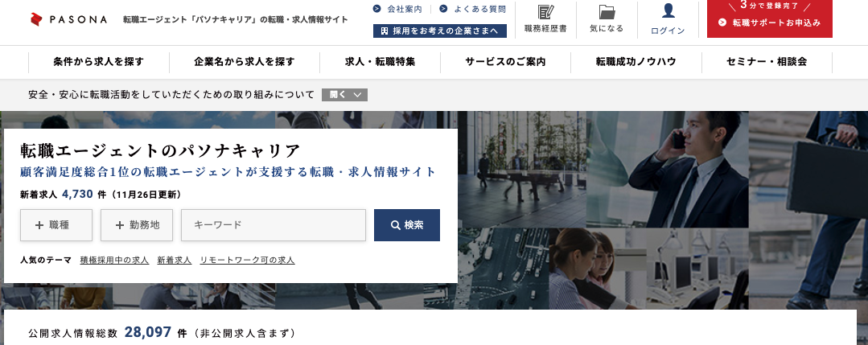Open リモートワーク可の求人 theme link

(248, 260)
